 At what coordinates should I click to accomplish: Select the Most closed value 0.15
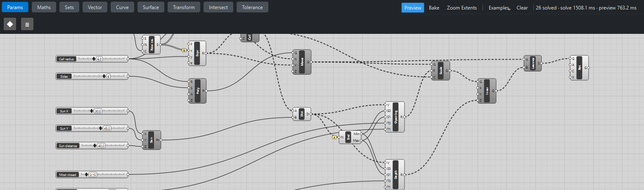[x=93, y=175]
